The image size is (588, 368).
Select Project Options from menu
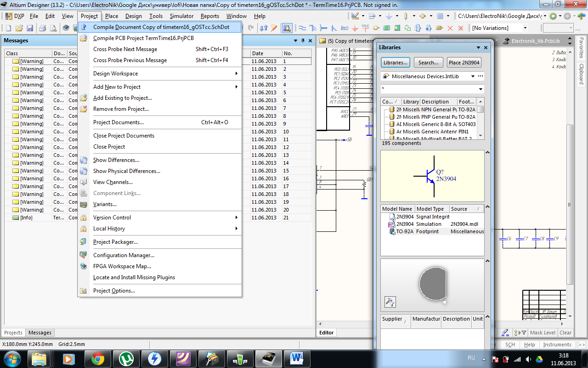[159, 291]
